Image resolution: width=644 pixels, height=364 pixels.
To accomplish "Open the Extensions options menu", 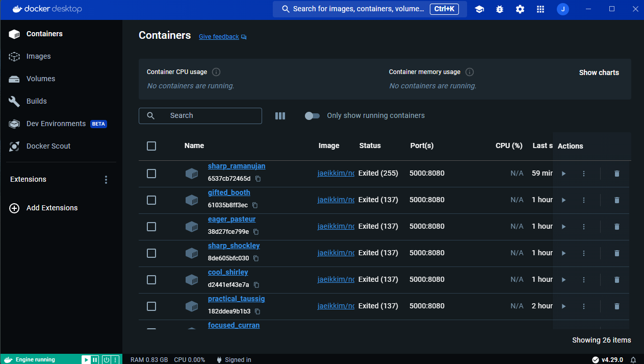I will [106, 180].
